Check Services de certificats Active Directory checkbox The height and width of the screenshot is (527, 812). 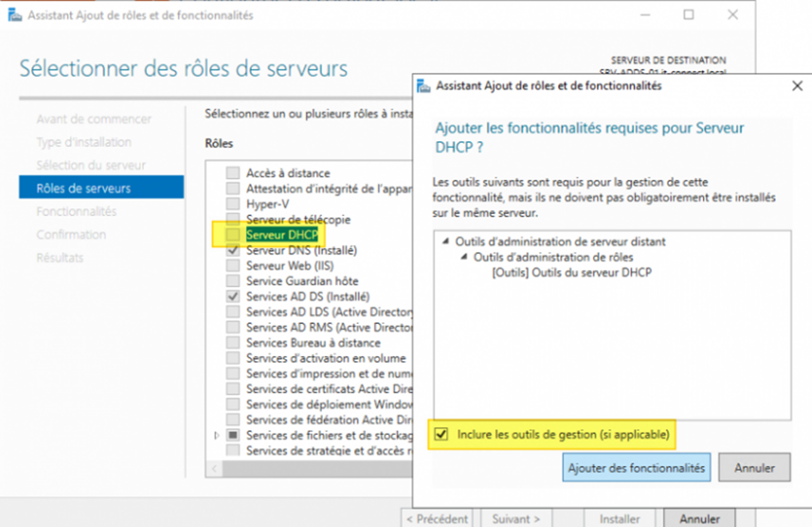point(233,389)
